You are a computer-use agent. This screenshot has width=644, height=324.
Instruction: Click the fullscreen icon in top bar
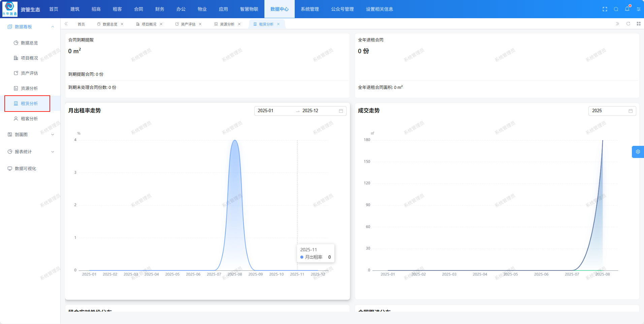click(605, 9)
